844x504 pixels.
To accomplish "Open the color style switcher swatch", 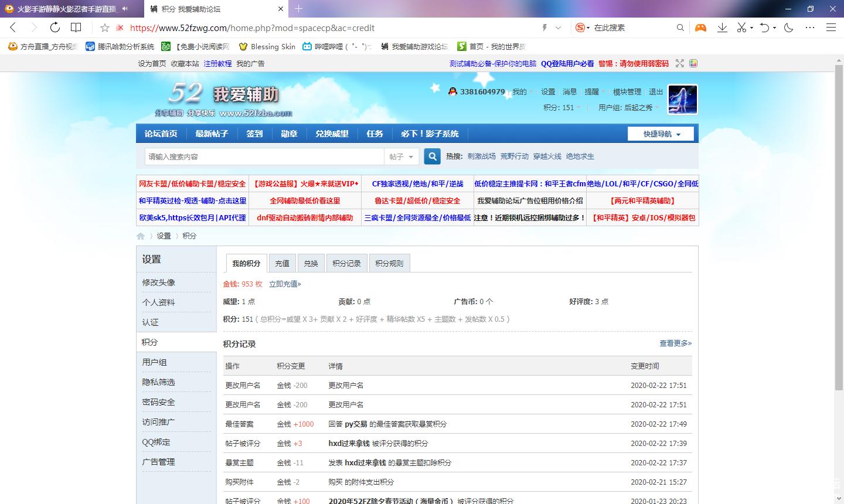I will point(693,63).
